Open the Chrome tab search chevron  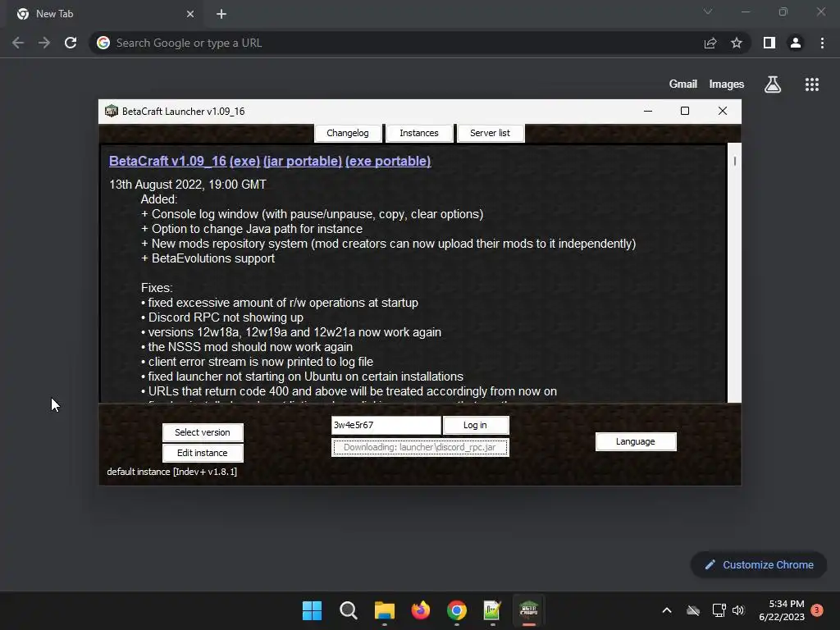click(708, 11)
